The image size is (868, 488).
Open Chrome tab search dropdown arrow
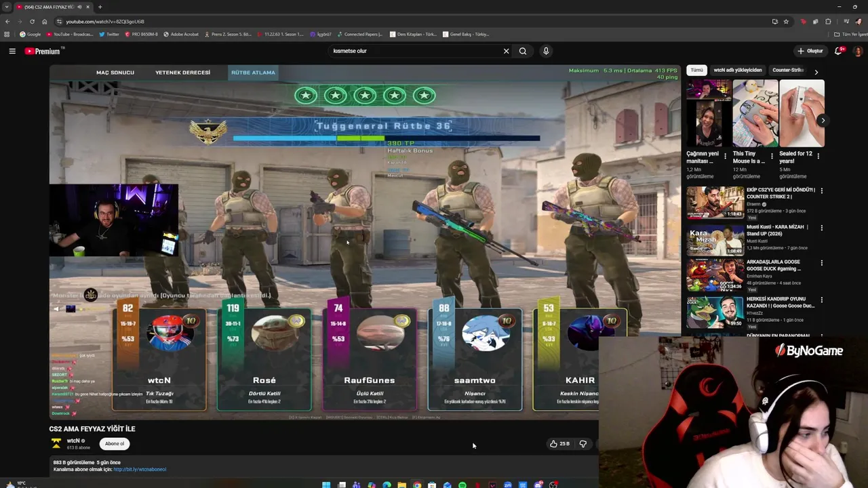(7, 7)
